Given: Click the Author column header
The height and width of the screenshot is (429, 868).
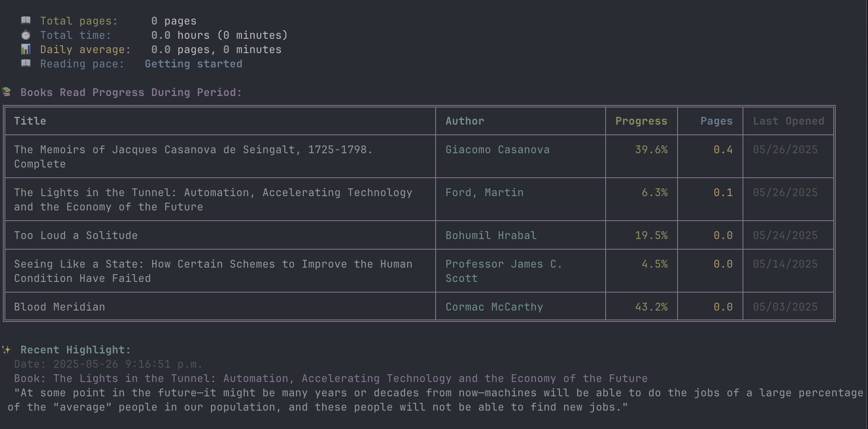Looking at the screenshot, I should pos(465,121).
